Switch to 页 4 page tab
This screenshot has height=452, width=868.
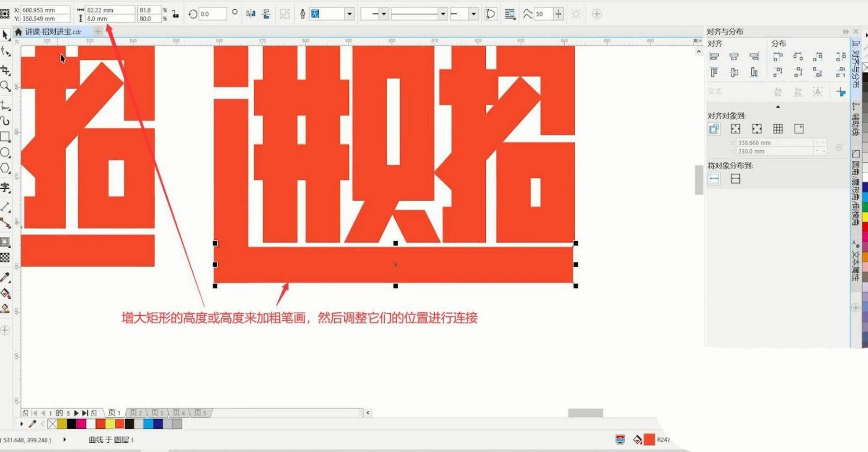coord(179,413)
